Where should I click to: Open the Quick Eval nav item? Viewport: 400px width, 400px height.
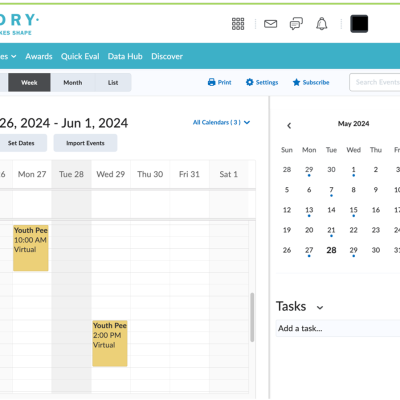80,56
